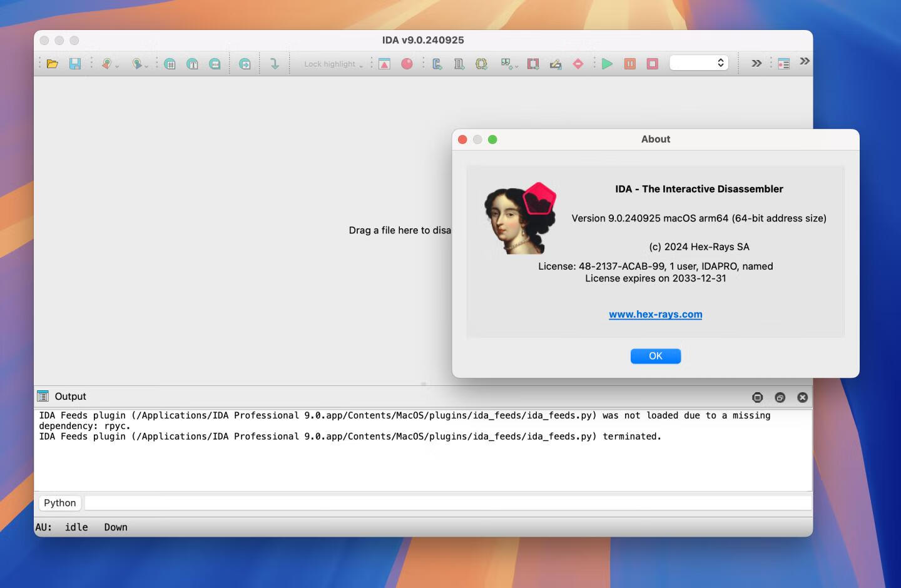Click the Output panel float icon

780,397
